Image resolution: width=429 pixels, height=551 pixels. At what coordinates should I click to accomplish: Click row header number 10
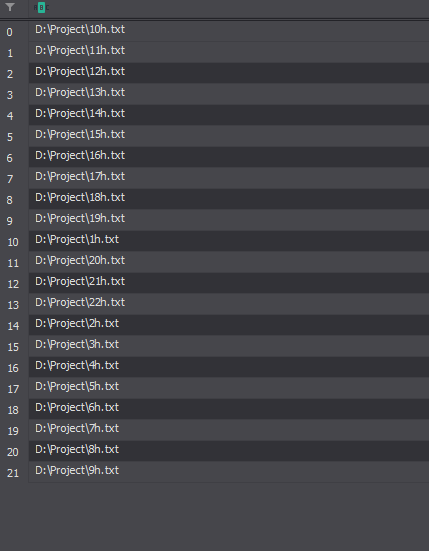[x=13, y=242]
